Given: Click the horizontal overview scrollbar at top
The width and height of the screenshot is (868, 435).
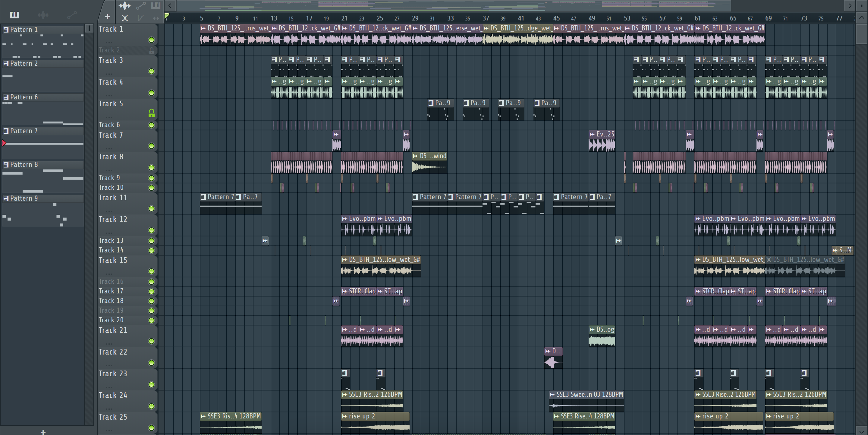Looking at the screenshot, I should (454, 5).
